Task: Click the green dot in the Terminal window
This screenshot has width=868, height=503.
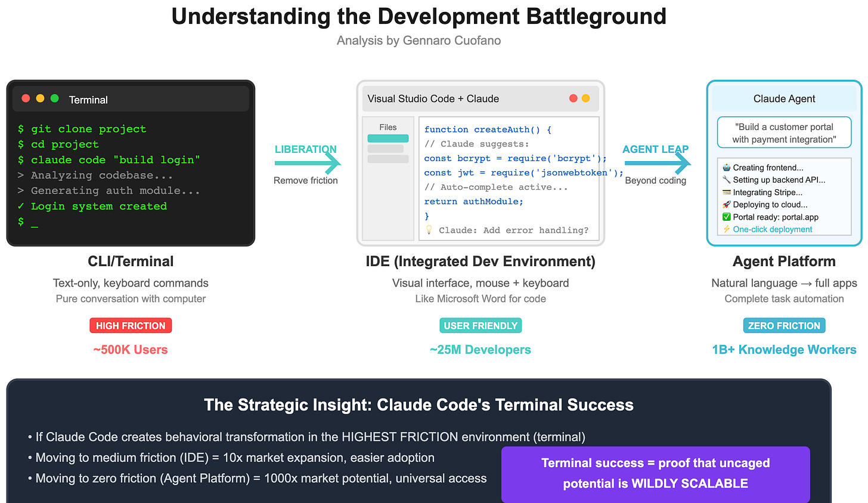Action: pos(55,98)
